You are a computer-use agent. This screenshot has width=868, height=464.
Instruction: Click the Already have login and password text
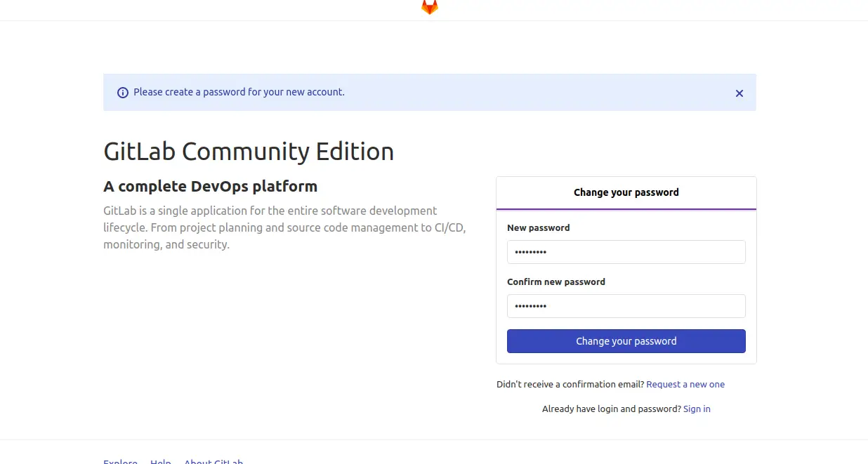[x=611, y=409]
